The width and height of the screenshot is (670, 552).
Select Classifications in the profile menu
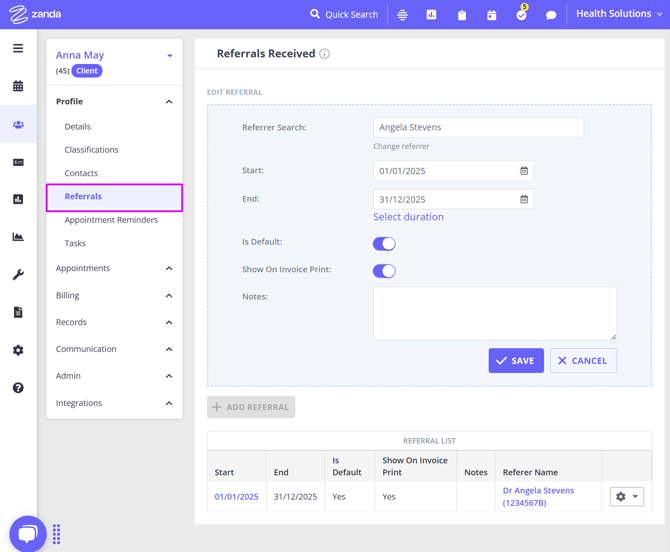91,150
